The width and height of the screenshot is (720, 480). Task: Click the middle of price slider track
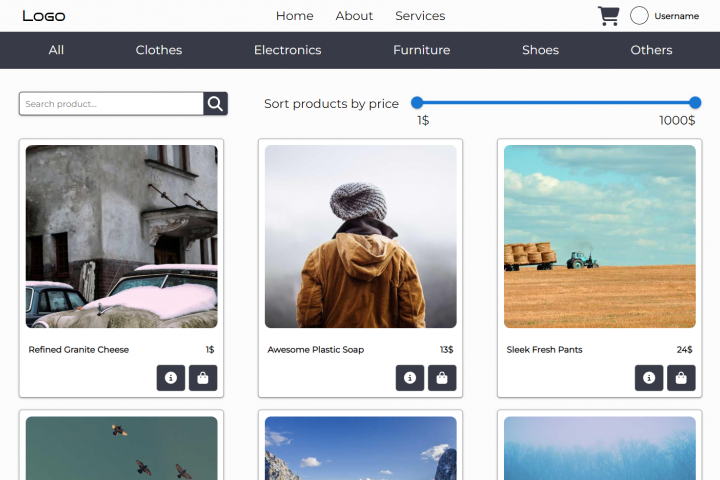(556, 102)
